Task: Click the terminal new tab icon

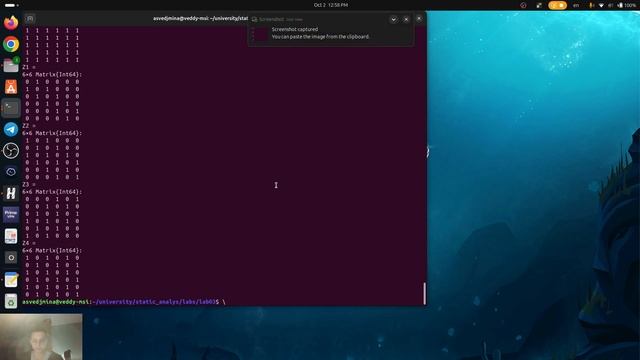Action: pyautogui.click(x=30, y=19)
